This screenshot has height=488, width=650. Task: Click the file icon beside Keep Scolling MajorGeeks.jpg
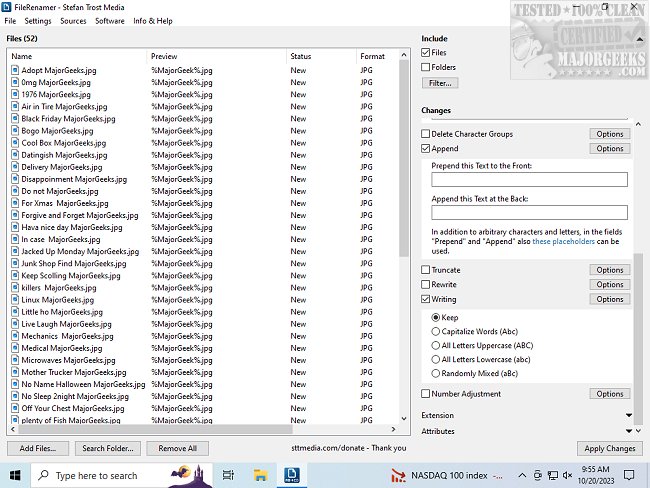15,275
